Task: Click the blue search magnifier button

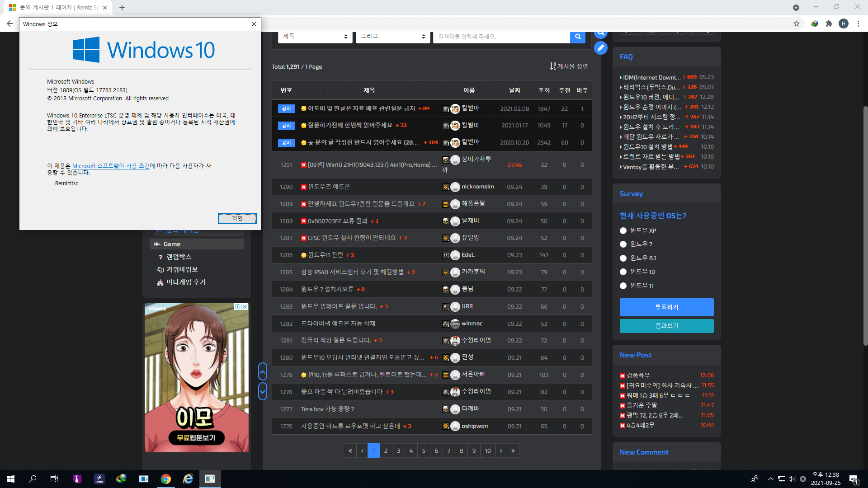Action: tap(577, 37)
